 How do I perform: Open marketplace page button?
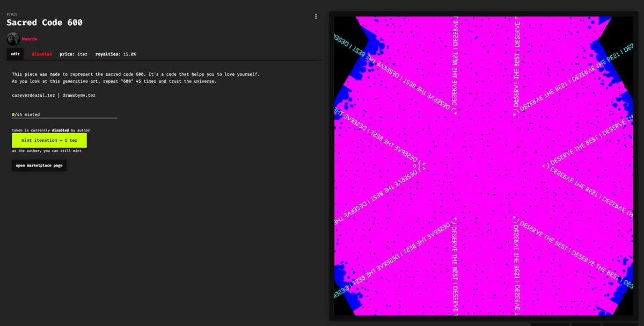pos(39,165)
